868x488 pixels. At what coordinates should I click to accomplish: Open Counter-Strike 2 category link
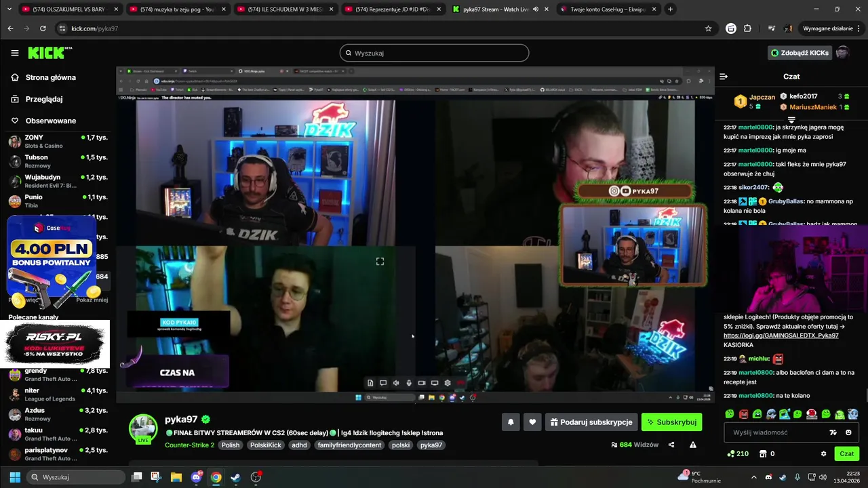[x=189, y=445]
